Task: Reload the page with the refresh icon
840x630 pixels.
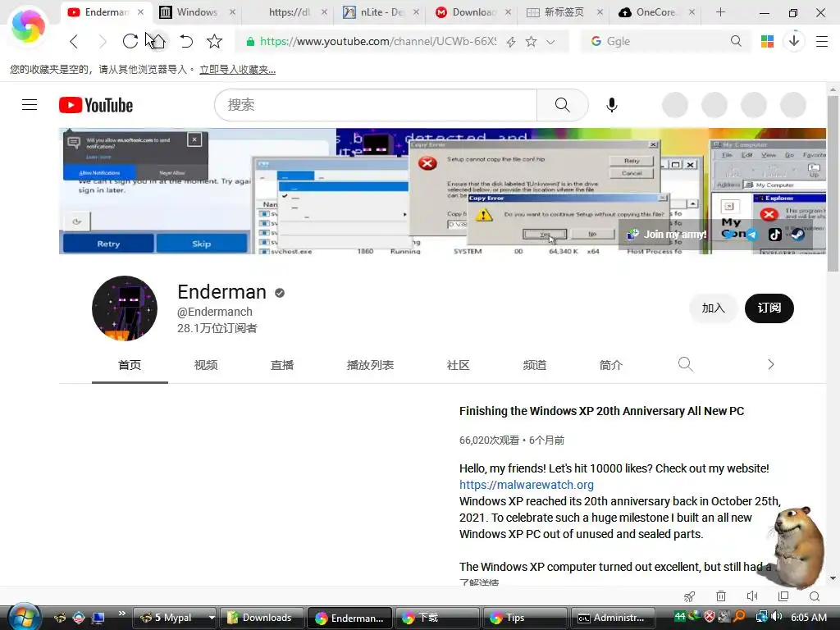Action: [130, 41]
